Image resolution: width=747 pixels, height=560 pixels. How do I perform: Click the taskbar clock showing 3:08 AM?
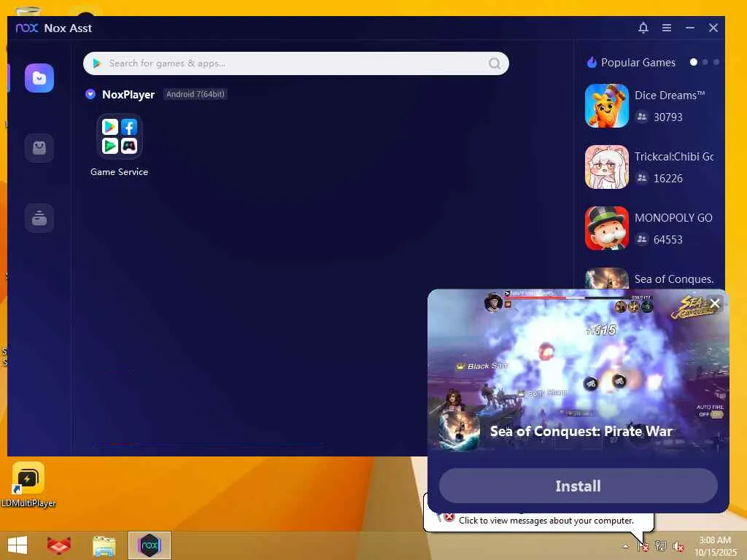click(x=715, y=546)
